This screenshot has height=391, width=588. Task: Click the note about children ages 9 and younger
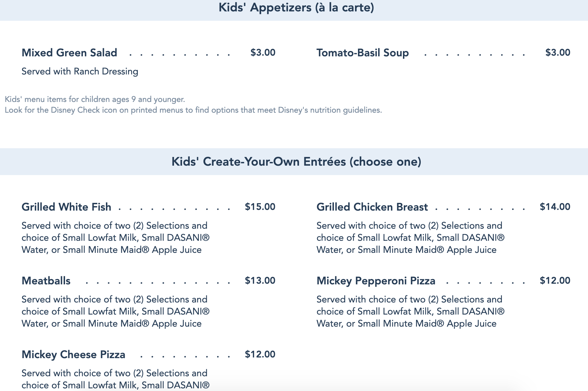95,99
